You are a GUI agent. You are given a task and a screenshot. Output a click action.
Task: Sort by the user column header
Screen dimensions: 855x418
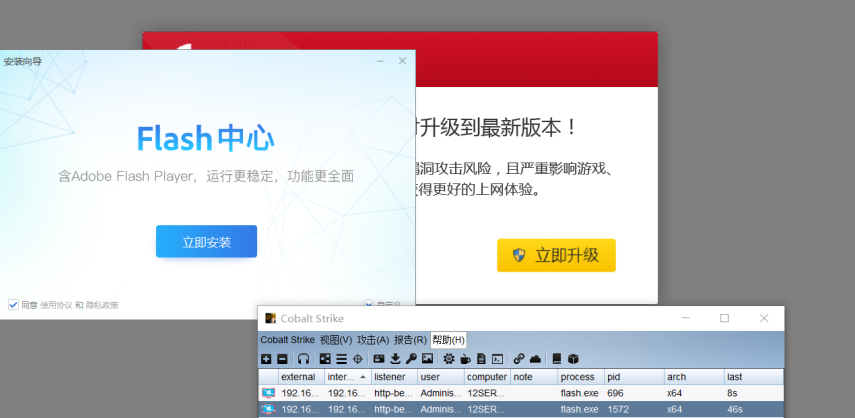[x=441, y=377]
